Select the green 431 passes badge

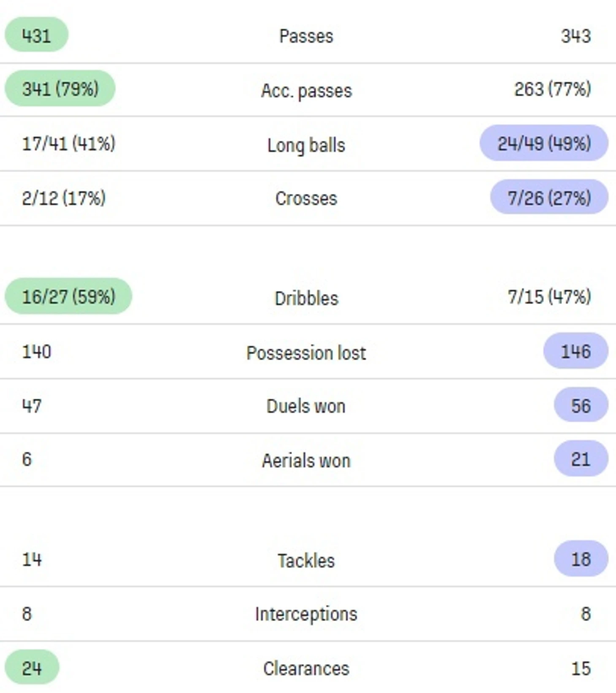[36, 35]
